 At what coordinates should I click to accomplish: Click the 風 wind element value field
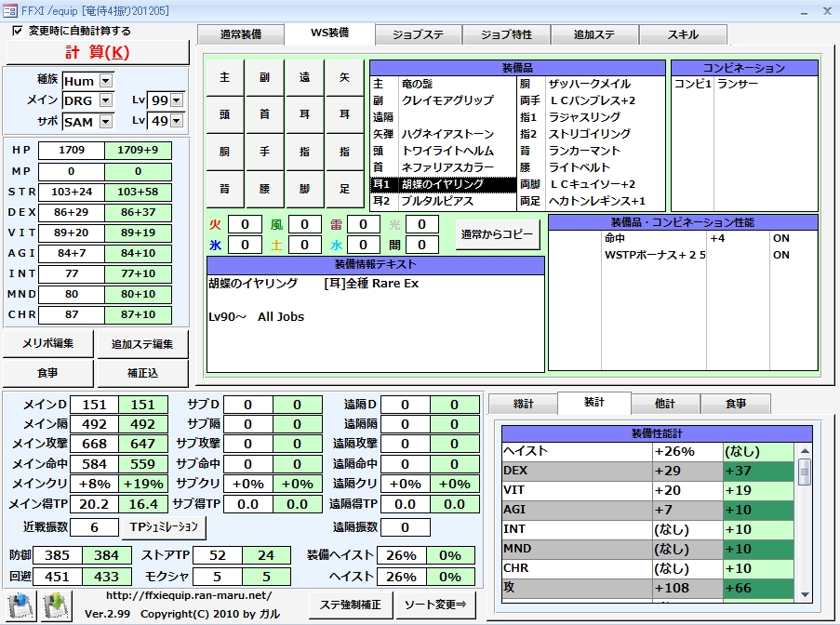coord(304,224)
